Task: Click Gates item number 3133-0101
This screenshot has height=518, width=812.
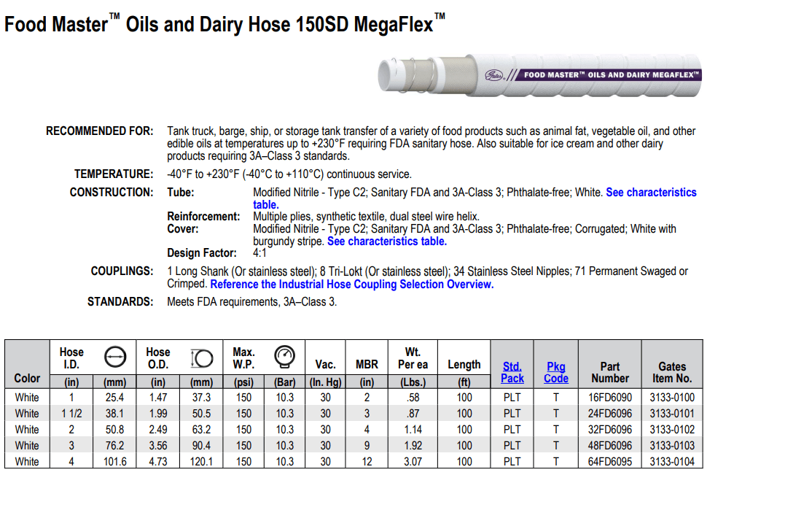Action: coord(672,414)
